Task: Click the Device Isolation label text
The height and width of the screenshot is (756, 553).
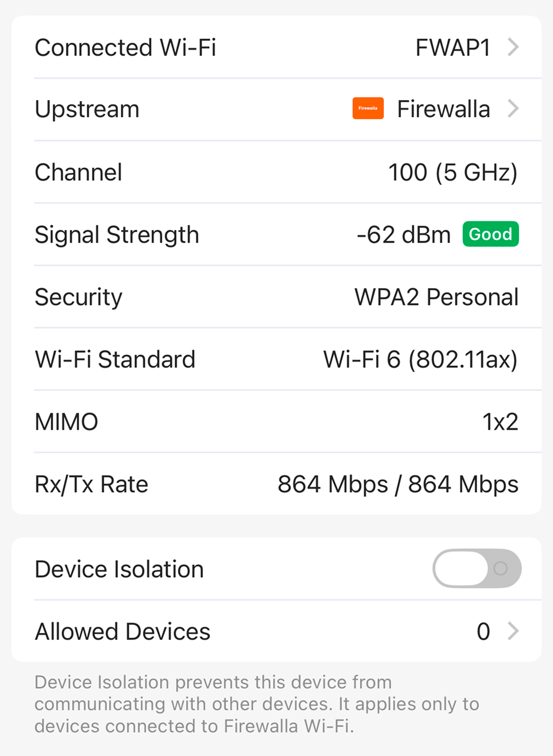Action: pos(119,569)
